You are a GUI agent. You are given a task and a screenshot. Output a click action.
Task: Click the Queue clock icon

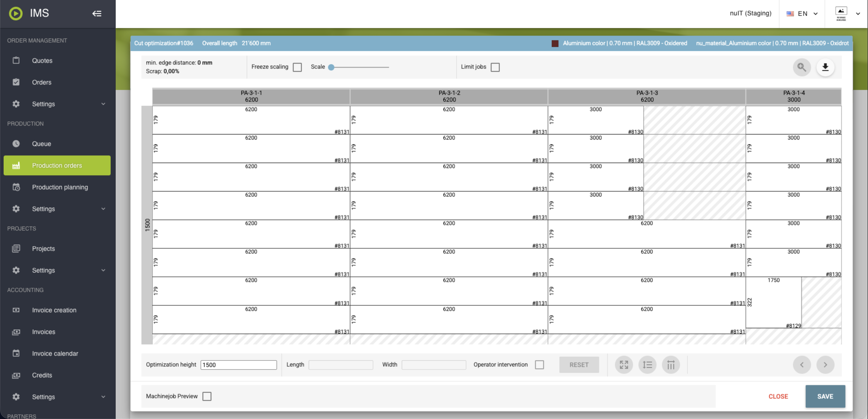coord(16,144)
